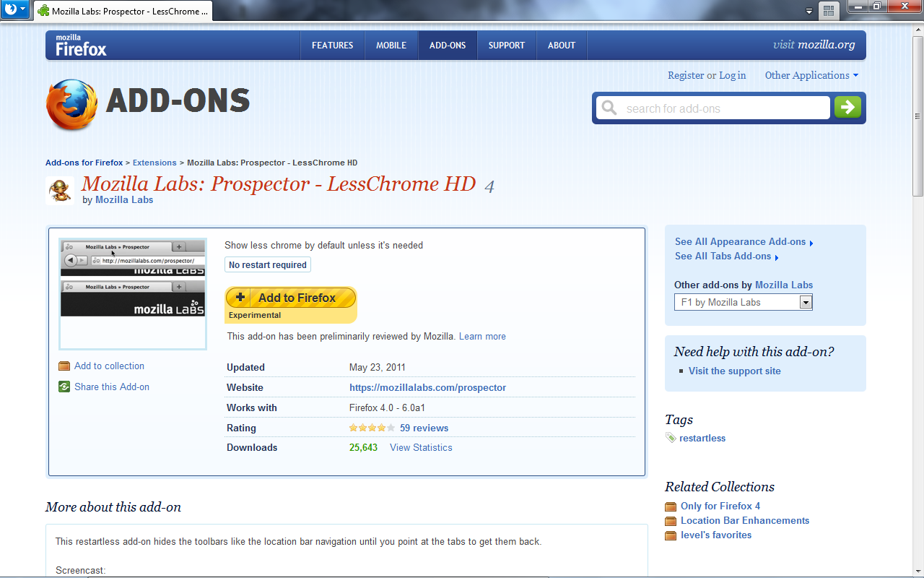Screen dimensions: 924x578
Task: Click the Firefox logo next to ADD-ONS
Action: tap(71, 105)
